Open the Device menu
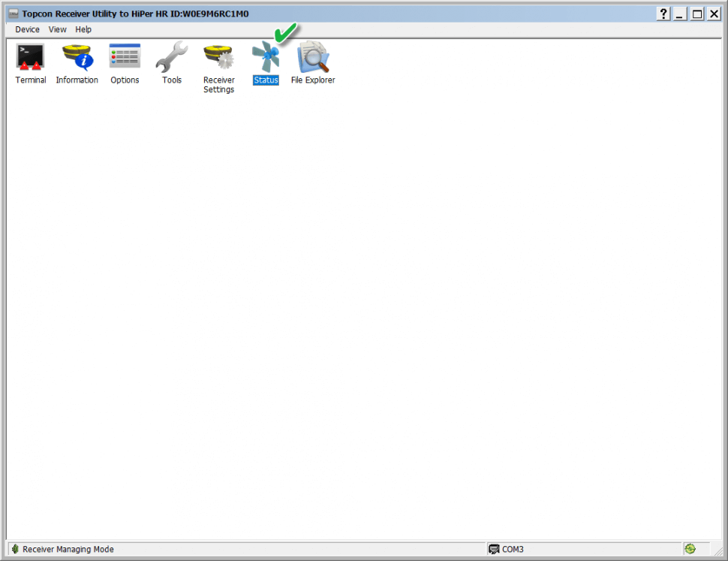The height and width of the screenshot is (561, 728). pyautogui.click(x=27, y=29)
